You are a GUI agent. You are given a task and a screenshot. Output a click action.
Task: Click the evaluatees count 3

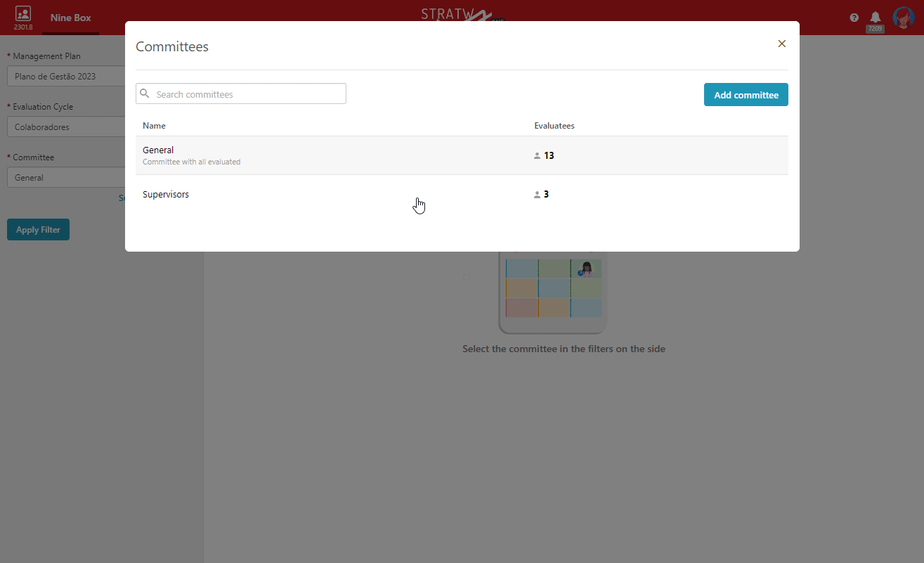click(x=546, y=194)
